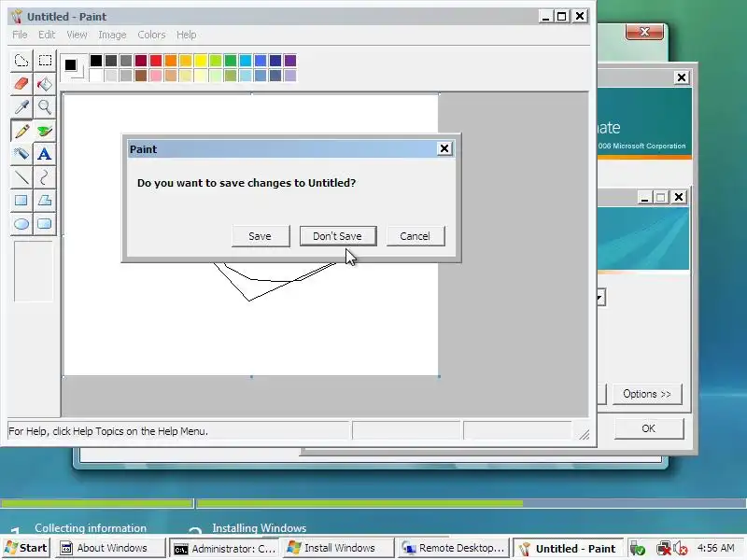Pick the black color swatch
This screenshot has height=560, width=747.
point(96,61)
